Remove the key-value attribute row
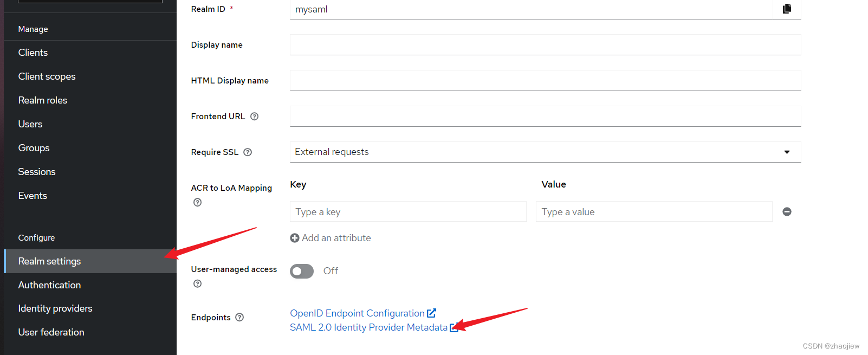Viewport: 868px width, 355px height. point(787,212)
